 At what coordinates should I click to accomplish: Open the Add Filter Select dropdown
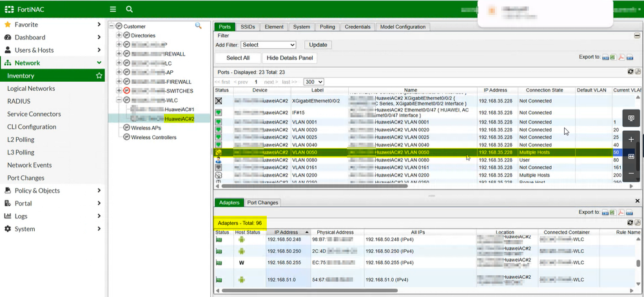pos(268,45)
